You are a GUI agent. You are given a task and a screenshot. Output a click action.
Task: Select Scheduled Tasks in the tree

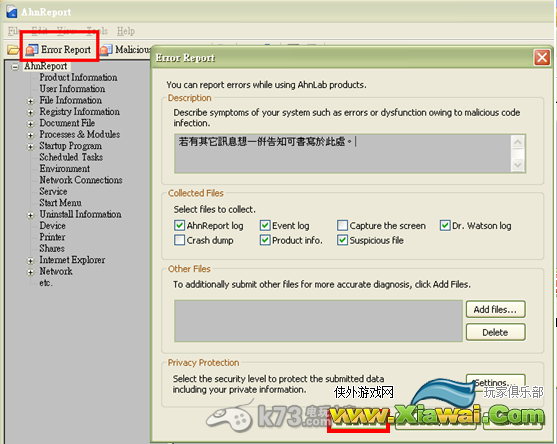tap(71, 157)
